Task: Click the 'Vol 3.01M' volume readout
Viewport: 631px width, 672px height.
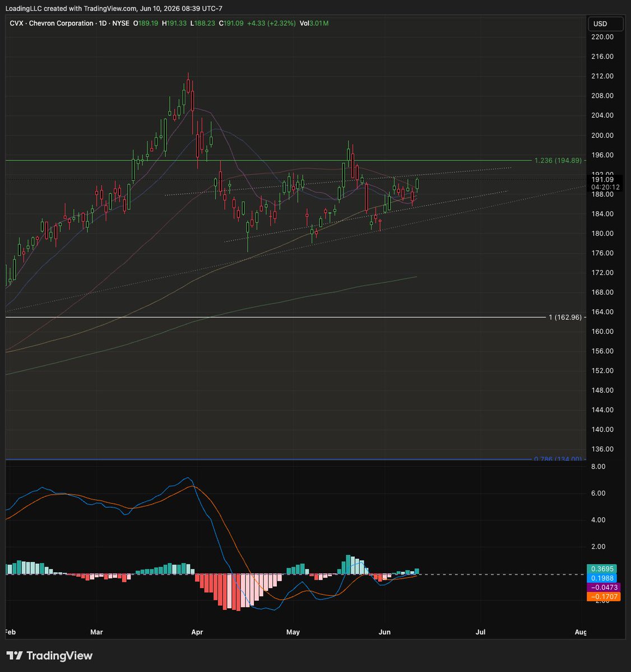Action: pyautogui.click(x=314, y=24)
